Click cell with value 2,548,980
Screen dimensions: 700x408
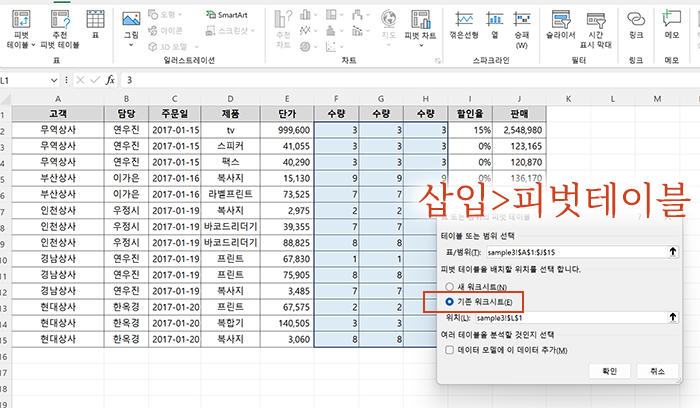[519, 130]
